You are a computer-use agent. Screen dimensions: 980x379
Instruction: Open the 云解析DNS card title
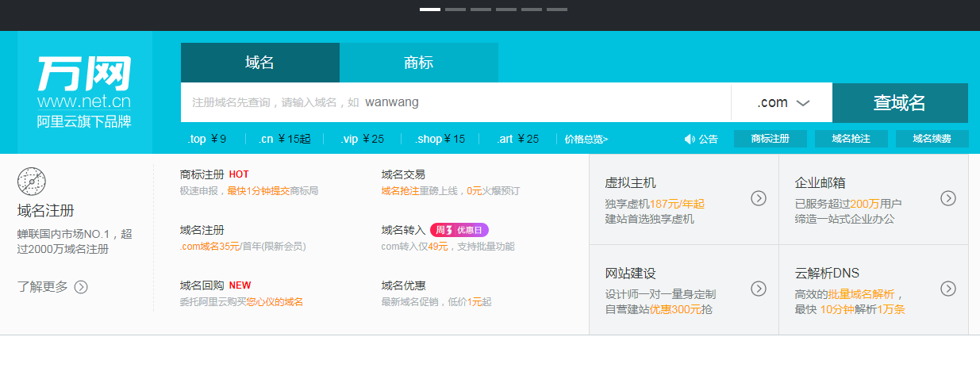(x=827, y=274)
